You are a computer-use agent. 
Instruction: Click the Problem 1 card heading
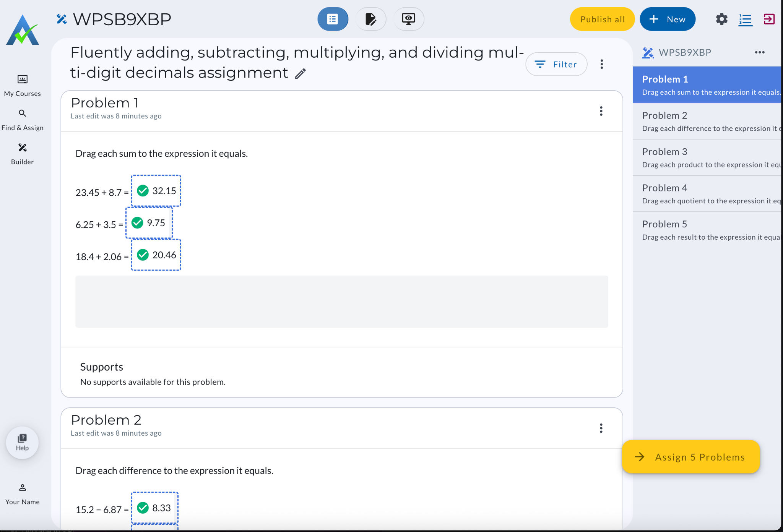[x=105, y=103]
